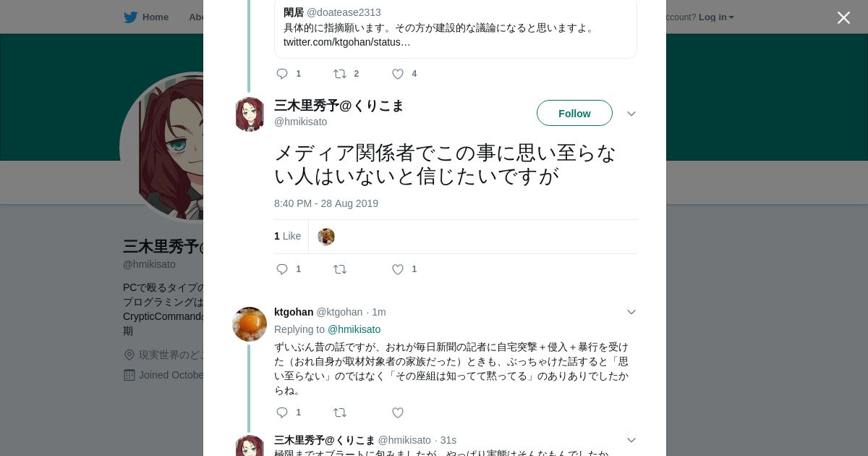
Task: Open the liker's small avatar thumbnail
Action: [x=326, y=237]
